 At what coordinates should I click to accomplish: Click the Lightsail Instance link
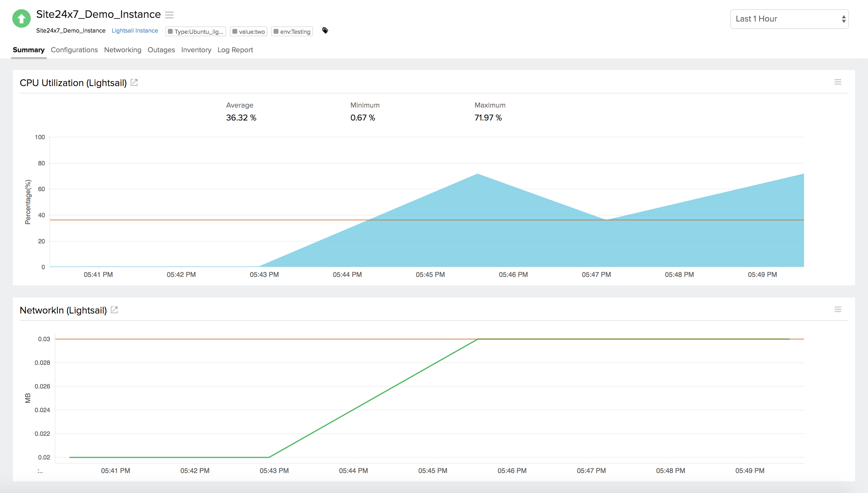pos(134,30)
